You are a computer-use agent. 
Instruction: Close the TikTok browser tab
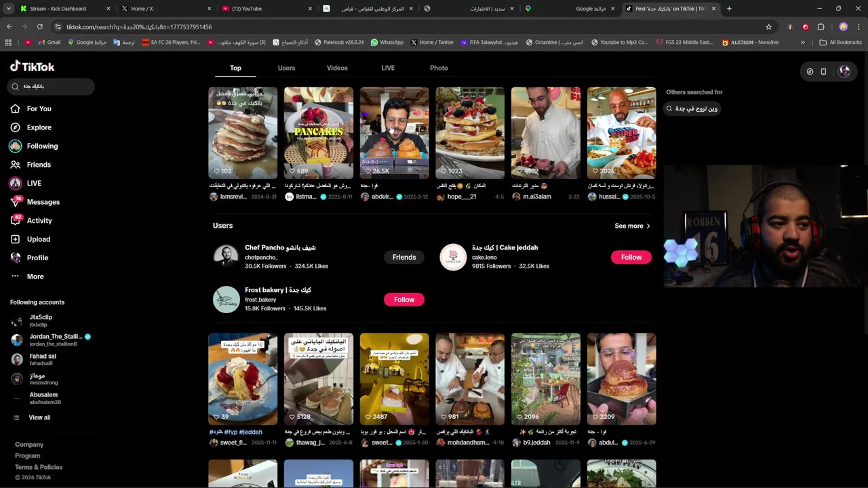(713, 9)
